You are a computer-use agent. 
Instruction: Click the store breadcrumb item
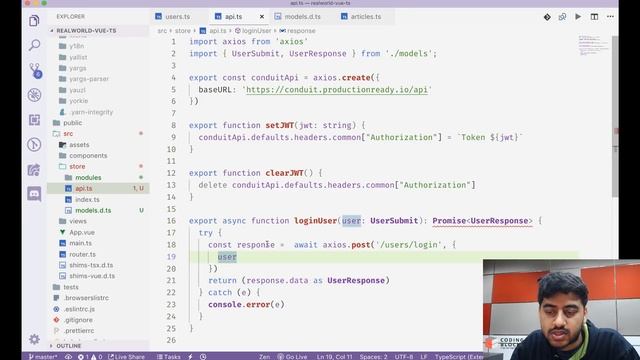pos(183,31)
